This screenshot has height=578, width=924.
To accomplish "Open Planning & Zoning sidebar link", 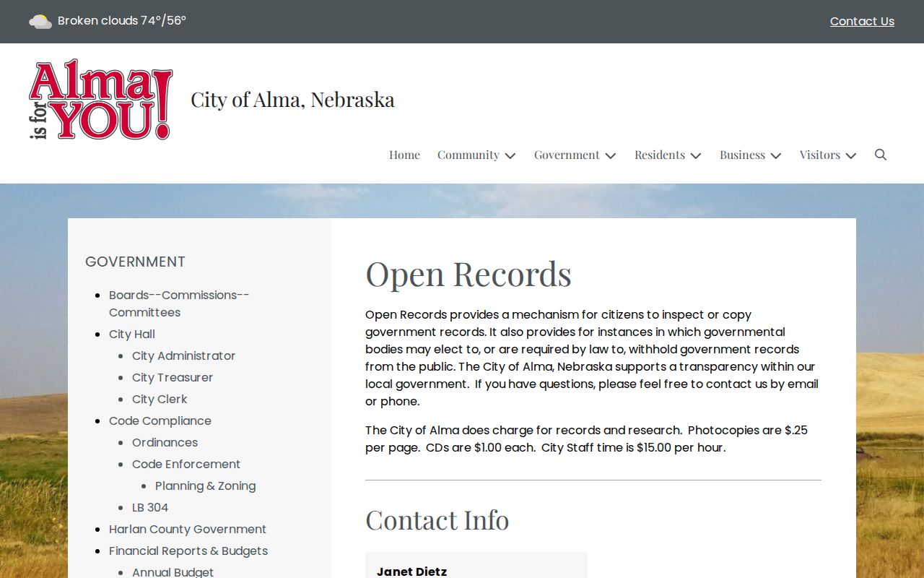I will 206,486.
